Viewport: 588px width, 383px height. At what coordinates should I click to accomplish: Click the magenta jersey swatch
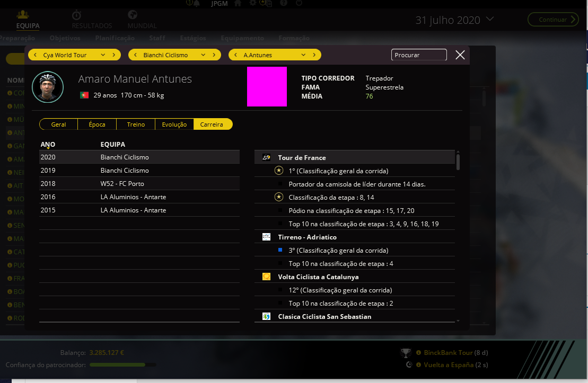point(267,86)
